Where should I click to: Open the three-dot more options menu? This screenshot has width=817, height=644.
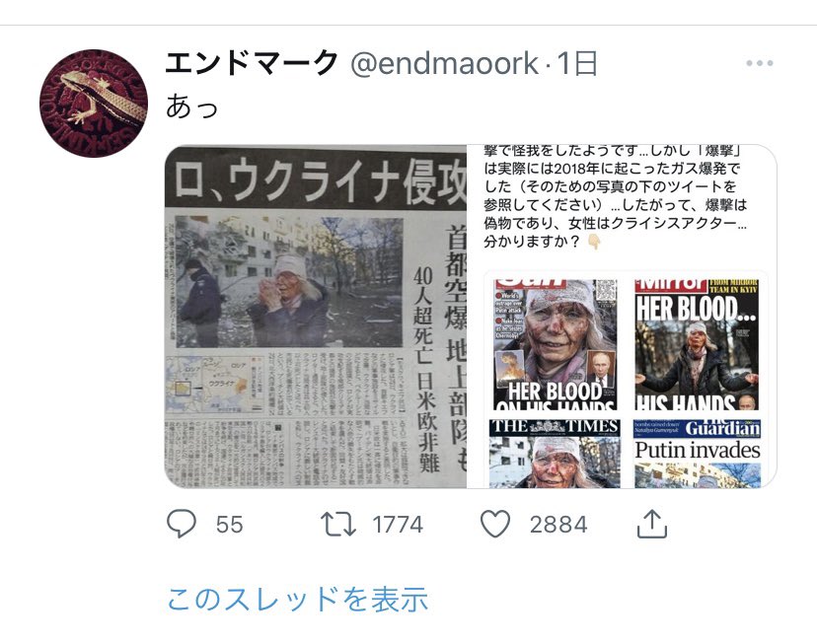(759, 63)
